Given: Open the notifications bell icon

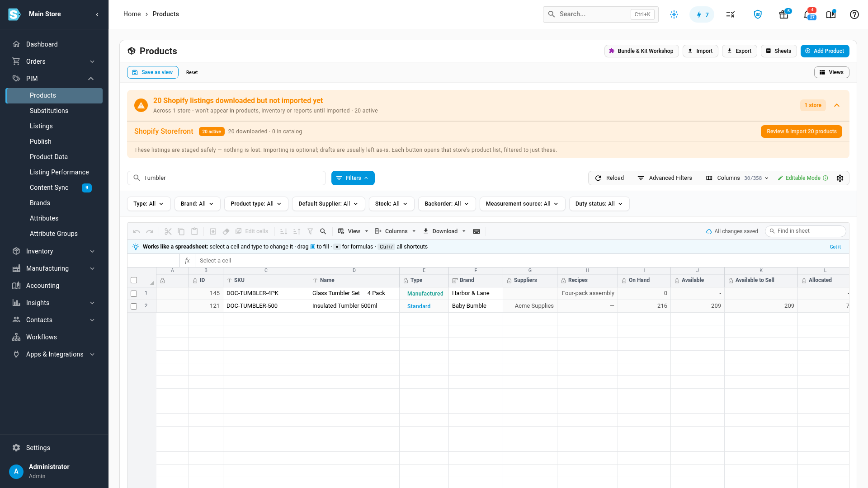Looking at the screenshot, I should [808, 14].
